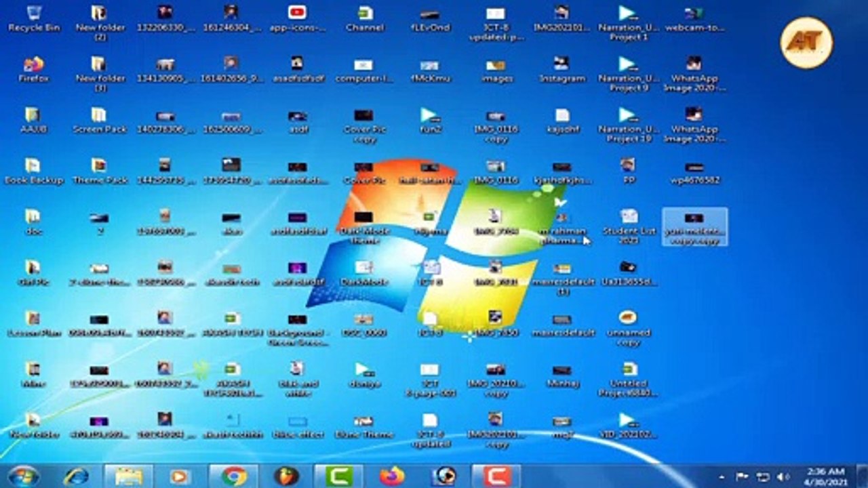
Task: Open Windows Media Player from taskbar
Action: 180,476
